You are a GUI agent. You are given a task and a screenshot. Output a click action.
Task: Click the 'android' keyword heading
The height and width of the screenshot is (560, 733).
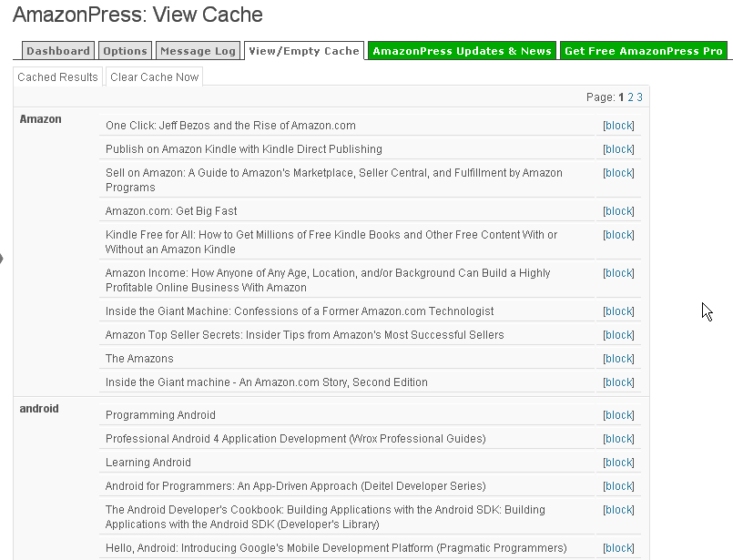pos(39,409)
